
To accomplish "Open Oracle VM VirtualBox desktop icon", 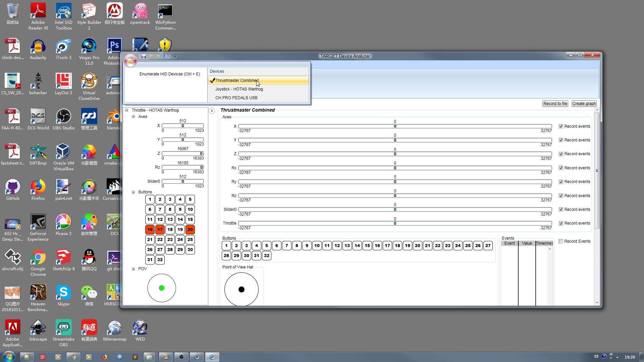I will (64, 157).
